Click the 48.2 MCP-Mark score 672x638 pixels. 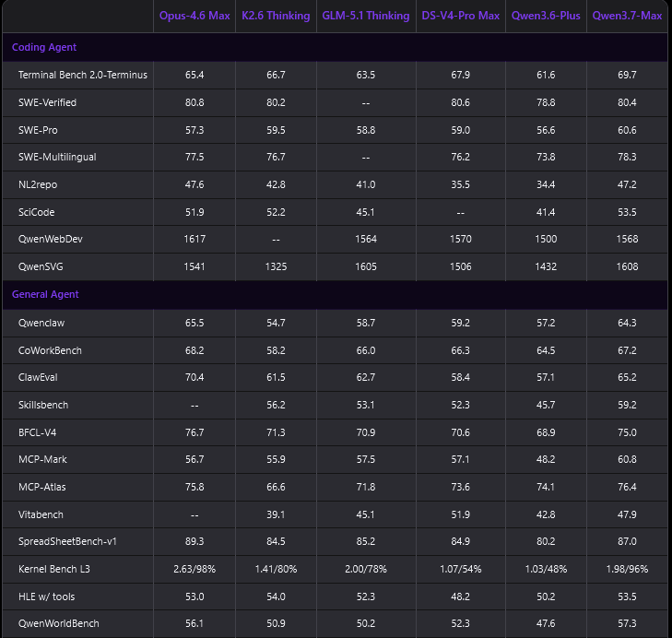(546, 459)
